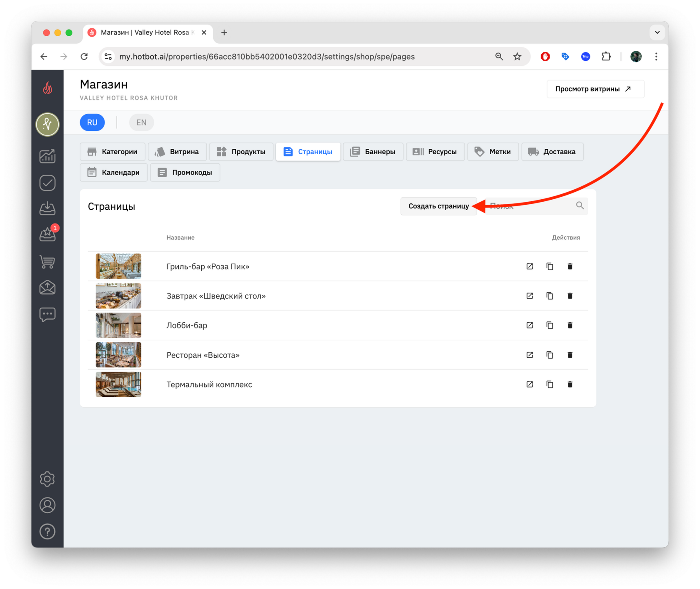Open the hotel property avatar in sidebar
The height and width of the screenshot is (589, 700).
pos(47,124)
